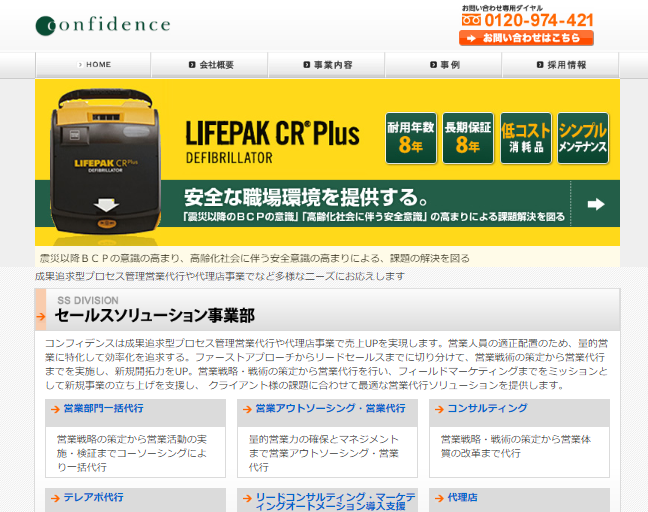Click the 耐用年数 8年 badge

(x=411, y=138)
